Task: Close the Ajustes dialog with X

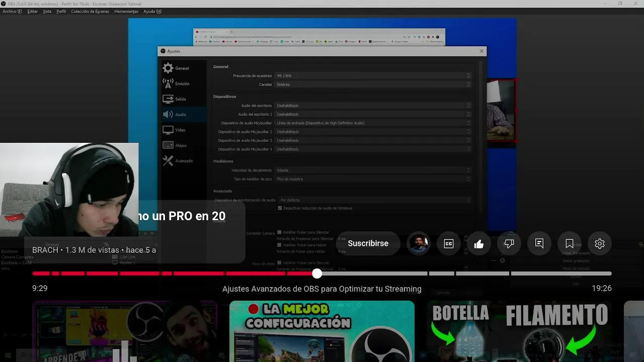Action: [481, 51]
